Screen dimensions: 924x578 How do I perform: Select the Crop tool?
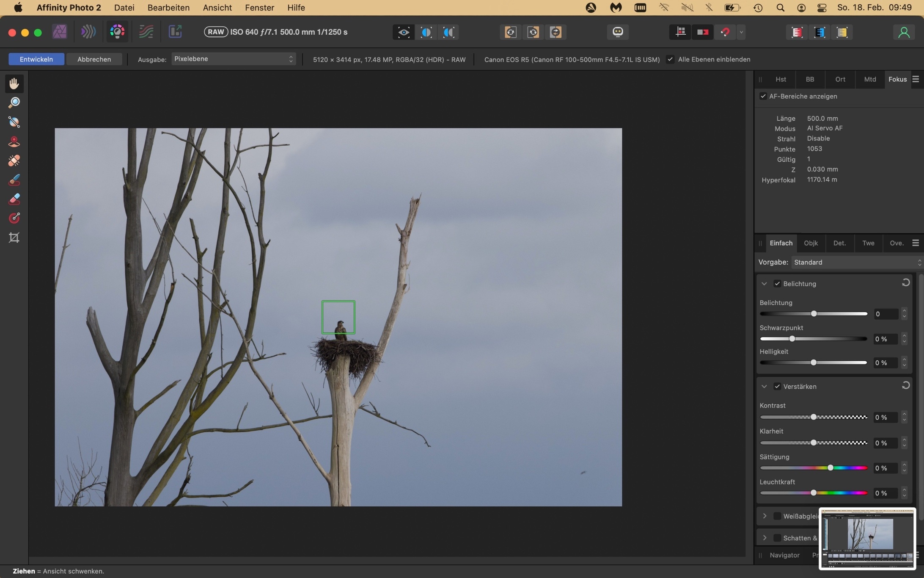click(14, 238)
